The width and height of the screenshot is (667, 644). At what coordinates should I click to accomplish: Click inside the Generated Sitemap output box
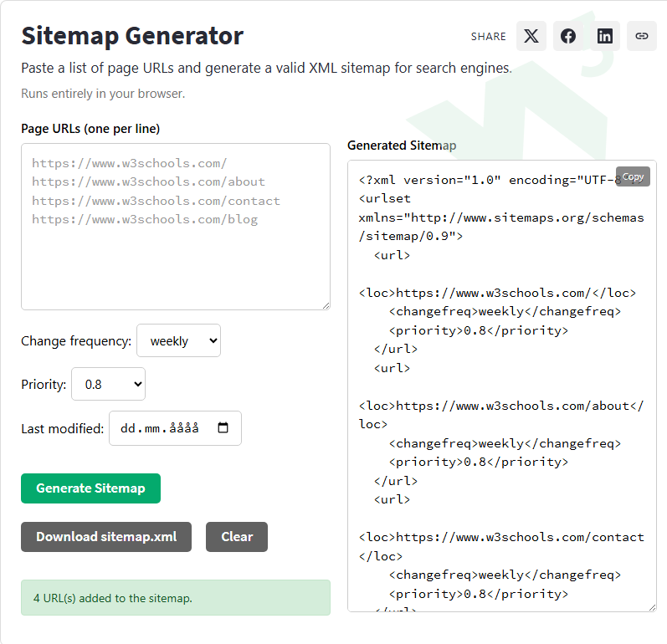click(502, 386)
